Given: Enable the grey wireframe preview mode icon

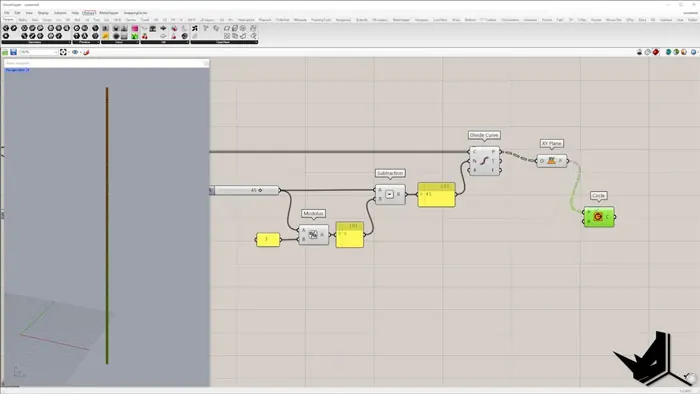Looking at the screenshot, I should pos(647,52).
